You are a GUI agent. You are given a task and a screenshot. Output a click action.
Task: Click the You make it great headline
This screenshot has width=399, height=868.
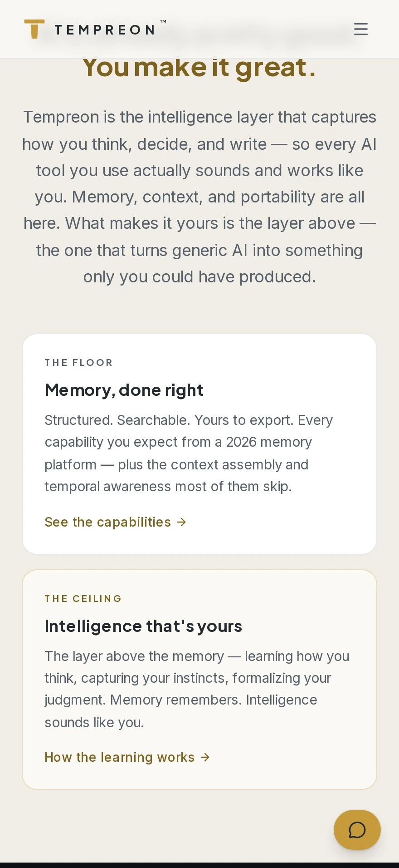[x=199, y=68]
